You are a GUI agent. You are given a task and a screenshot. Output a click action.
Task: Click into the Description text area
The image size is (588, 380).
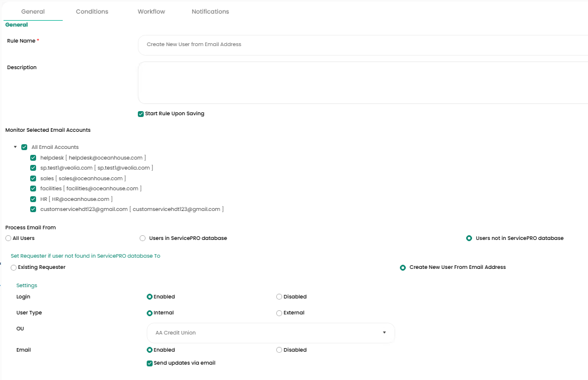(x=362, y=83)
